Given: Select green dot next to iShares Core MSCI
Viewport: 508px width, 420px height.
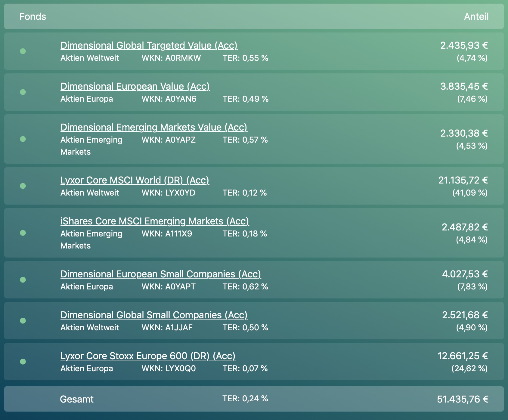Looking at the screenshot, I should 23,233.
